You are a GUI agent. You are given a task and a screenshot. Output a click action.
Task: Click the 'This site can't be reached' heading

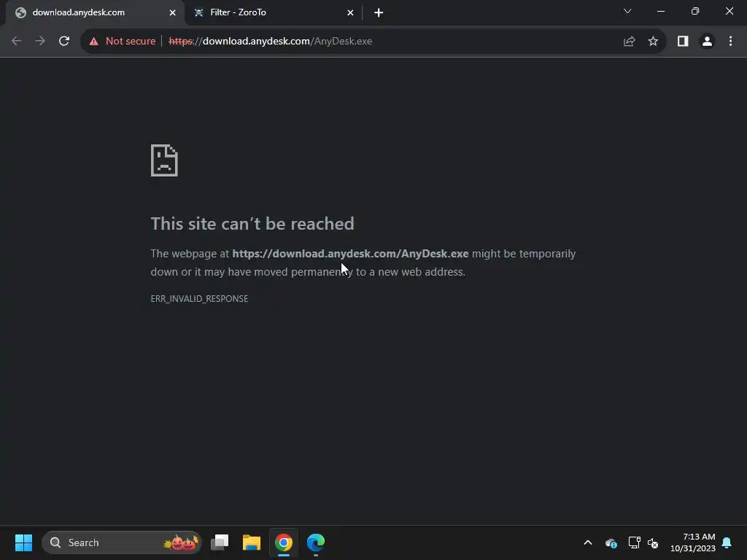coord(252,224)
